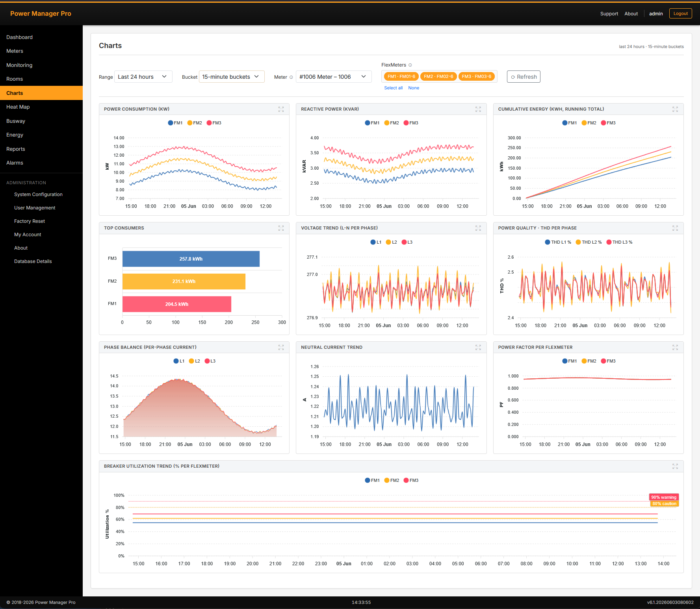The height and width of the screenshot is (609, 700).
Task: Toggle the FM2 · FM02-6 FlexMeter chip
Action: click(x=438, y=76)
